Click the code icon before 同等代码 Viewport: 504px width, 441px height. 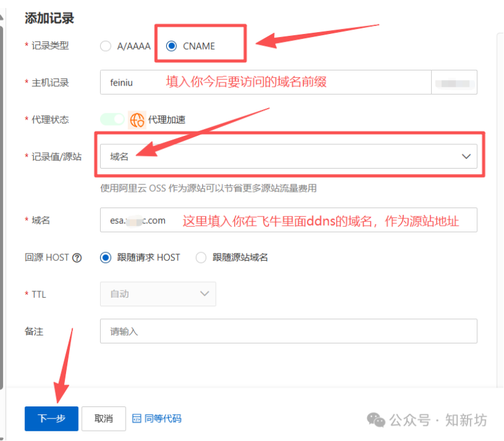click(137, 419)
